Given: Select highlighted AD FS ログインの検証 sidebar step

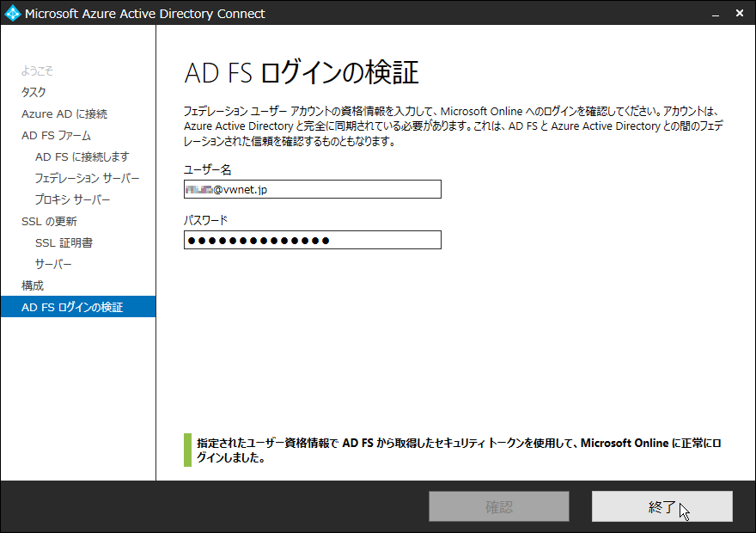Looking at the screenshot, I should click(x=78, y=307).
